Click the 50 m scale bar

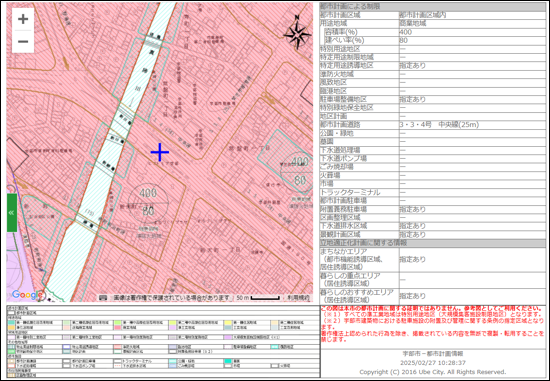point(258,298)
